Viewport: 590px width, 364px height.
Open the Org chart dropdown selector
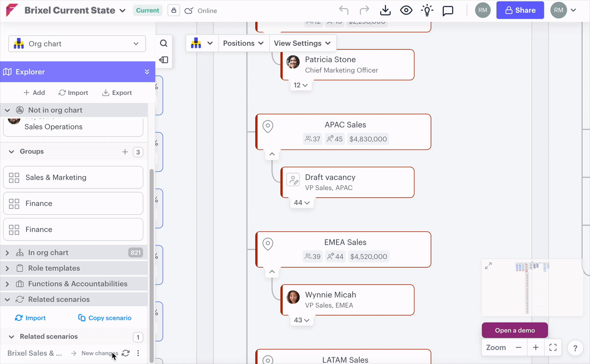pos(77,44)
